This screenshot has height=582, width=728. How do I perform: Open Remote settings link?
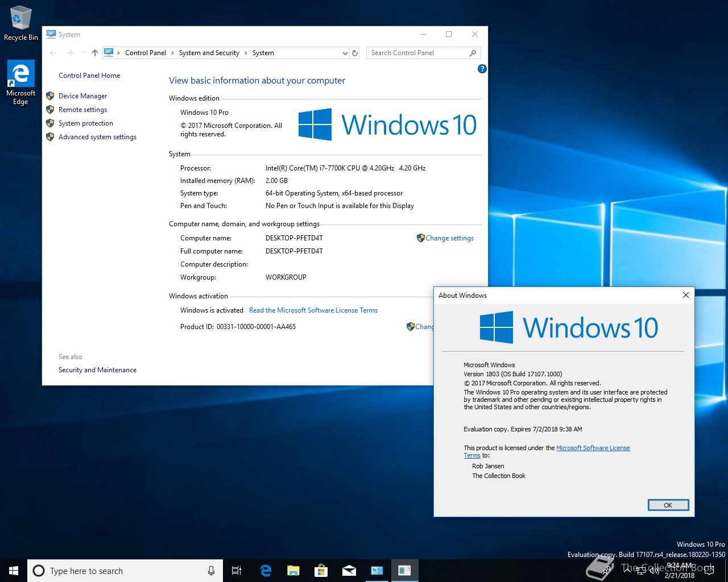click(82, 110)
